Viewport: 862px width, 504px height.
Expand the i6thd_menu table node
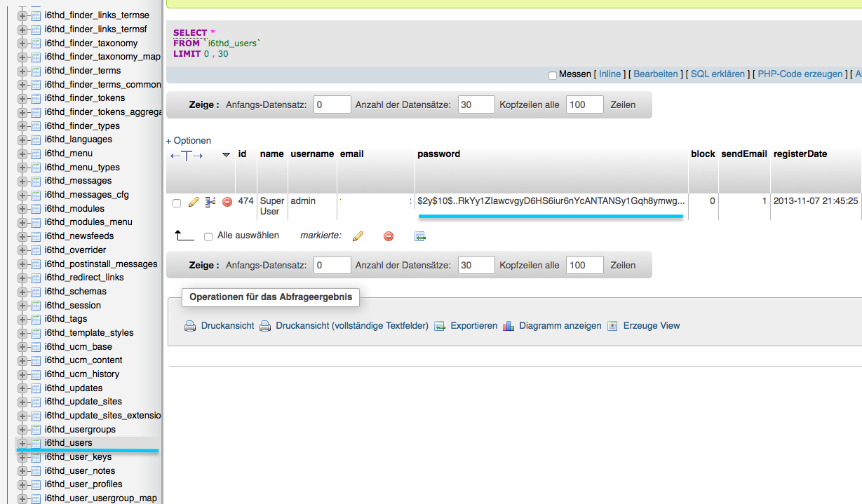pos(22,154)
